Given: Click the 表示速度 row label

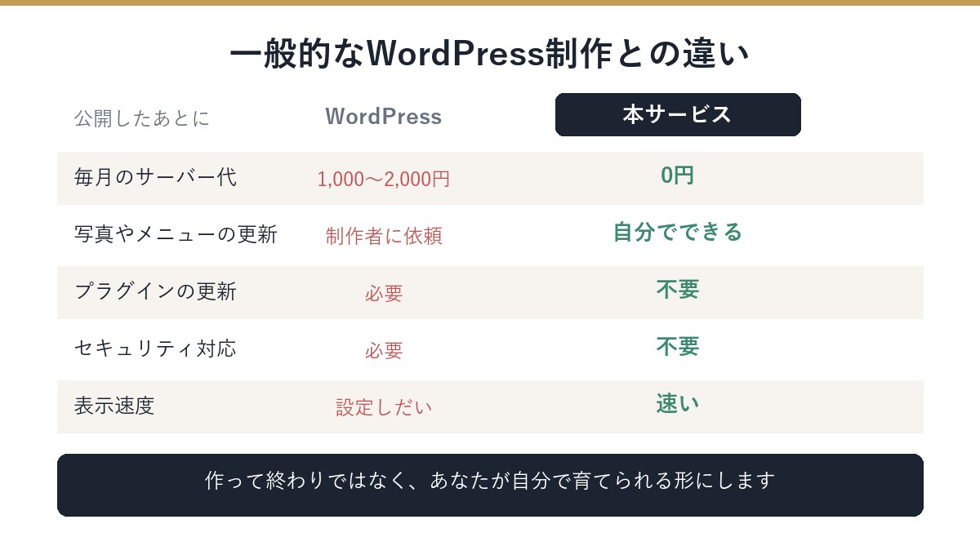Looking at the screenshot, I should coord(114,406).
